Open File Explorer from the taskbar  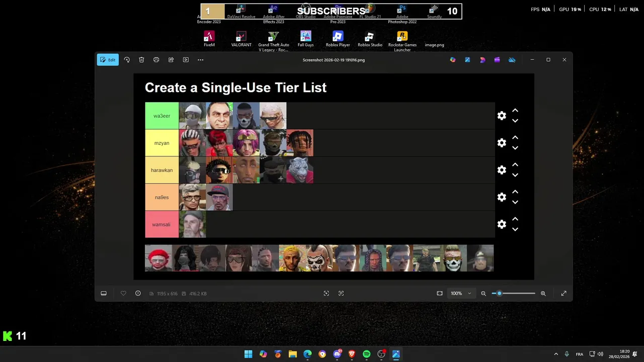(293, 354)
